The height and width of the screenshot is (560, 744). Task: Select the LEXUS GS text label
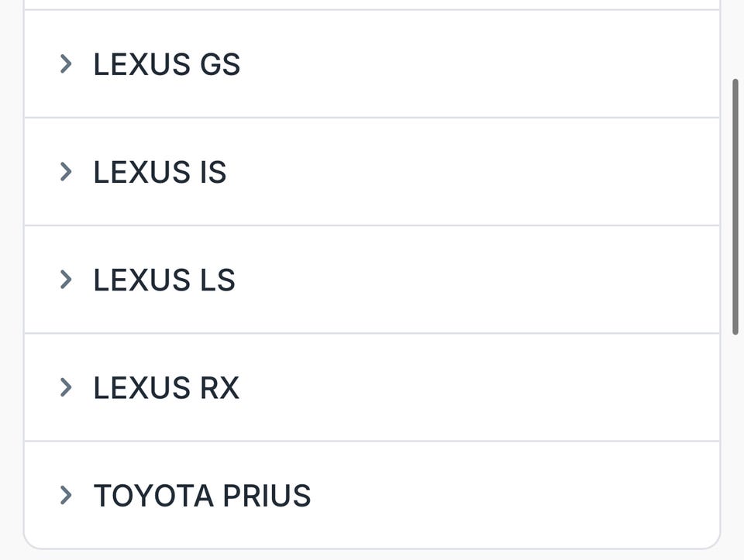(x=167, y=64)
